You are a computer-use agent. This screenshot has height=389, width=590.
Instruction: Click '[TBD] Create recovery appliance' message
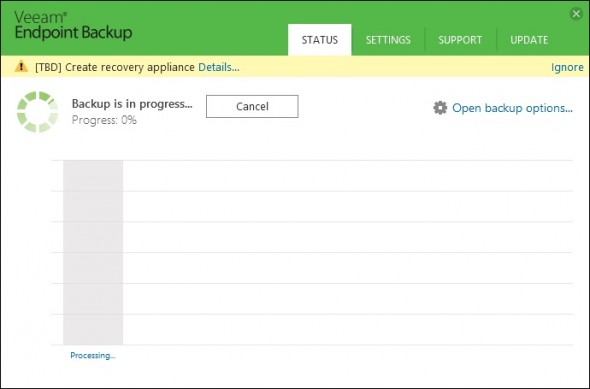[x=115, y=67]
